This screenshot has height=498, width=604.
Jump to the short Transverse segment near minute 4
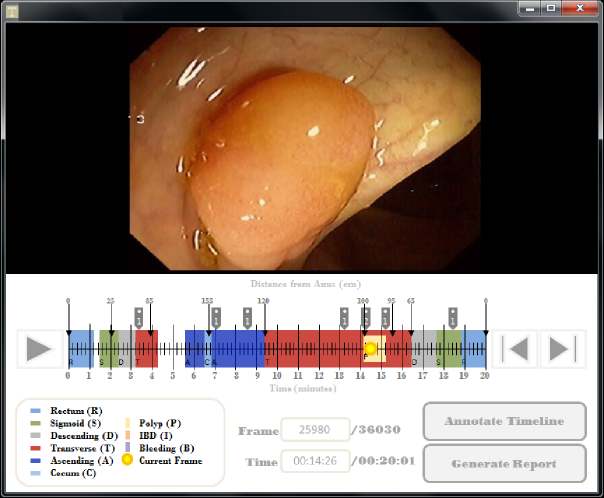[x=147, y=349]
